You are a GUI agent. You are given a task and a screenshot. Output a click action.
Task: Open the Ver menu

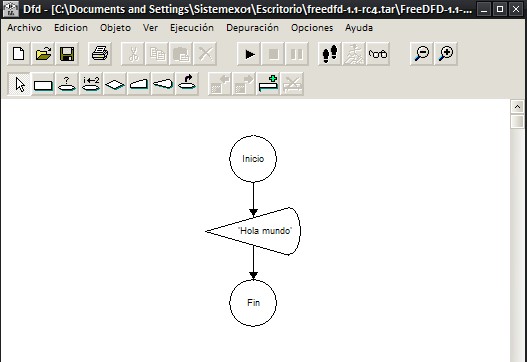click(x=150, y=28)
